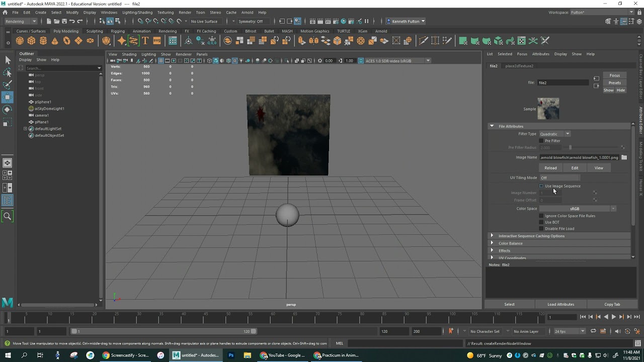The height and width of the screenshot is (362, 644).
Task: Click the Open Scene folder icon
Action: point(56,21)
